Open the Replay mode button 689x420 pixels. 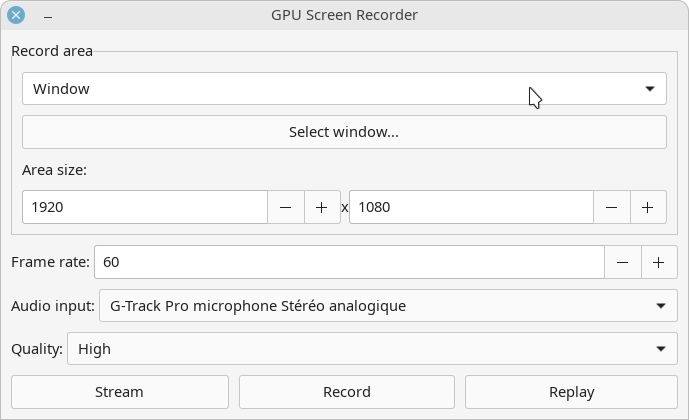click(x=571, y=392)
